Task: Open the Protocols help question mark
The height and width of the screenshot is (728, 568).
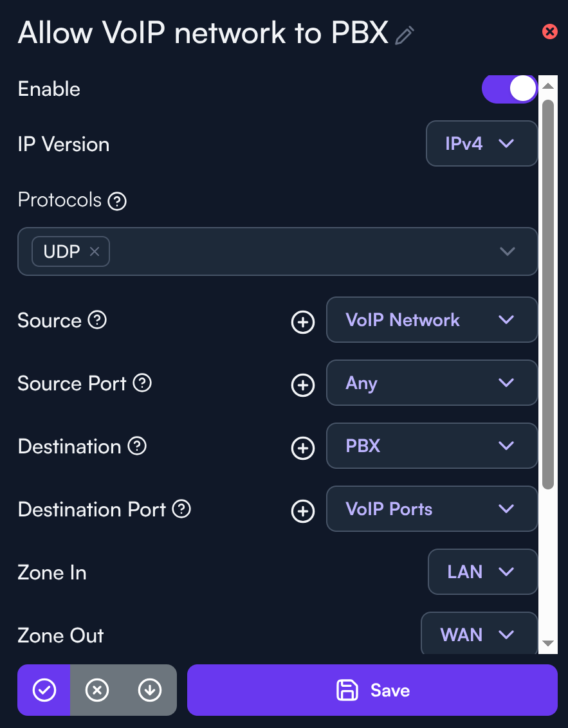Action: pyautogui.click(x=117, y=201)
